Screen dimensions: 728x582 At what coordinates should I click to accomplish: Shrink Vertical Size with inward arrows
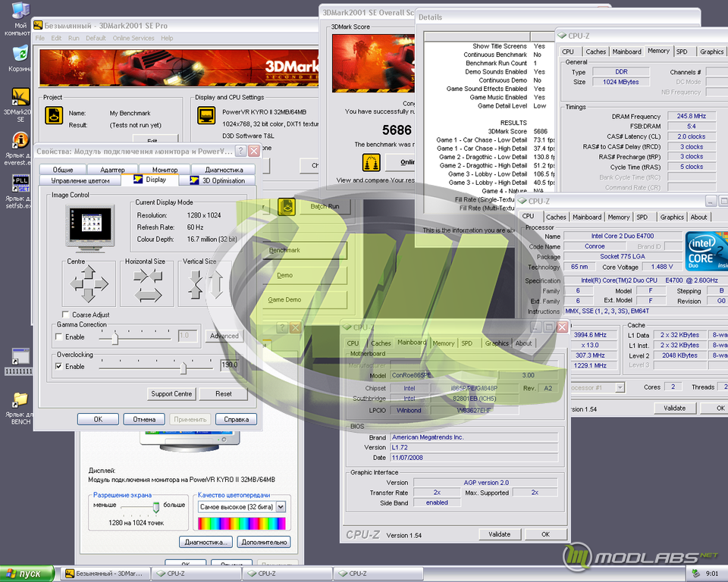[196, 283]
